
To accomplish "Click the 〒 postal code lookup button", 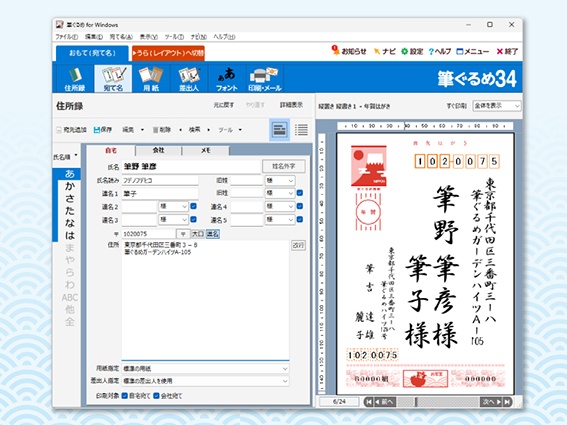I will coord(183,234).
